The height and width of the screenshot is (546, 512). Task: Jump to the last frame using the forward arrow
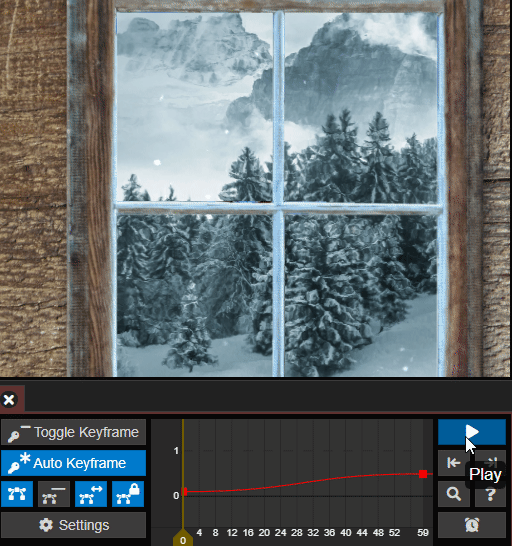click(x=491, y=461)
